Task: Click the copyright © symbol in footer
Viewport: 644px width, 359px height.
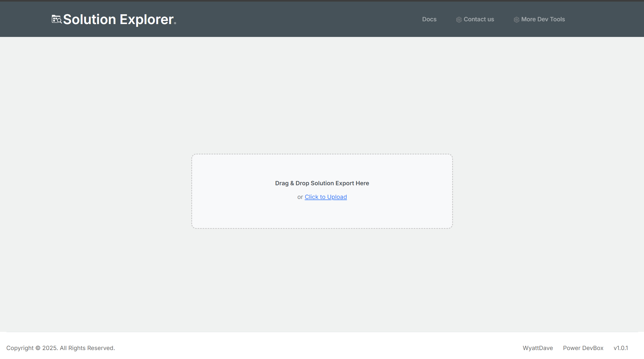Action: click(38, 348)
